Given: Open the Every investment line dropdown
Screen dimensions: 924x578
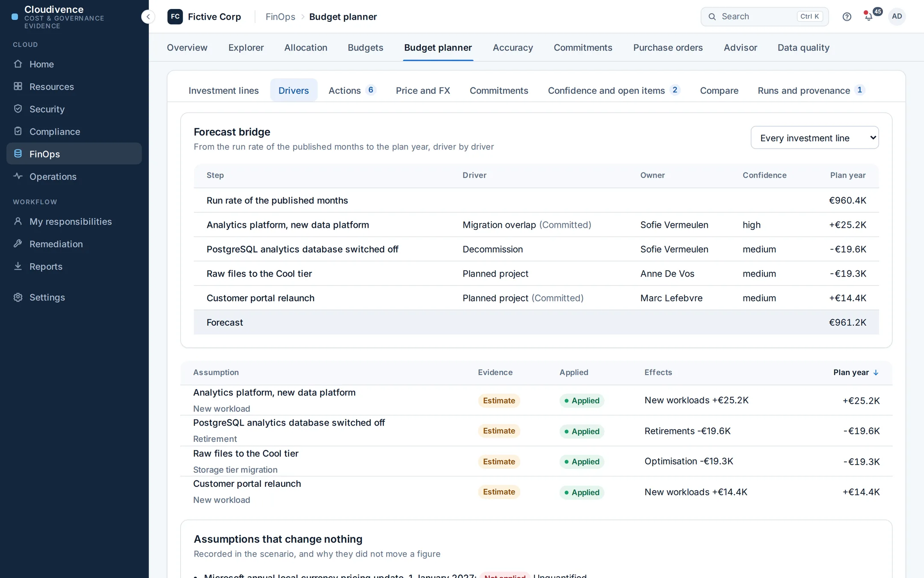Looking at the screenshot, I should click(814, 137).
